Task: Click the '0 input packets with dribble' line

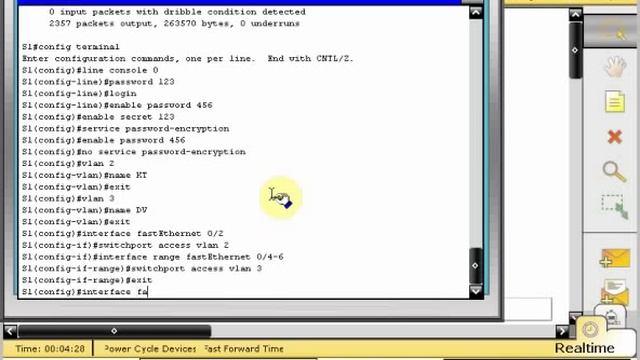Action: (x=177, y=12)
